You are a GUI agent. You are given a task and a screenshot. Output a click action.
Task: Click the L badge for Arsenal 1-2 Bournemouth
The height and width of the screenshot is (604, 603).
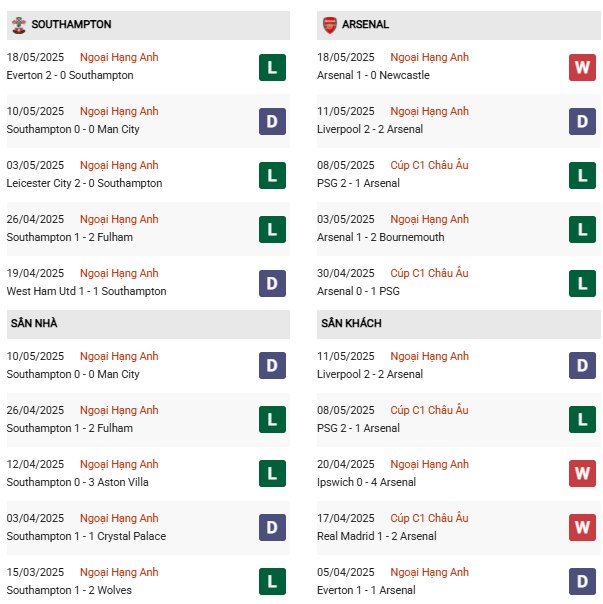click(x=582, y=229)
